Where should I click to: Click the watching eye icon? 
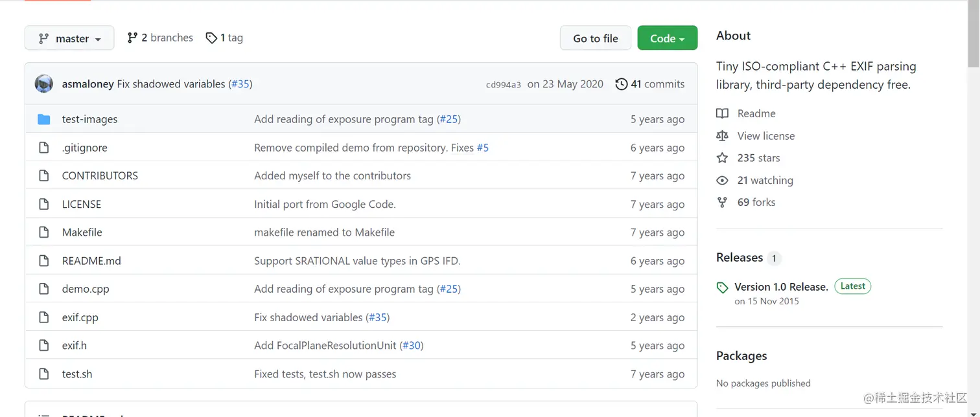722,181
